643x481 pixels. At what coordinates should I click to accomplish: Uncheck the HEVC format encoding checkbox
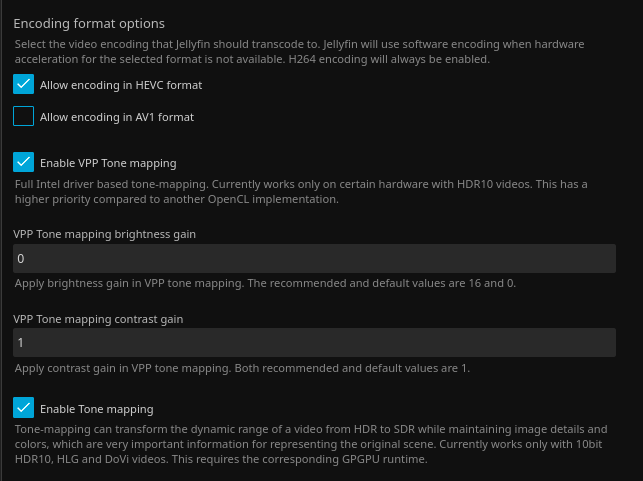pyautogui.click(x=24, y=85)
